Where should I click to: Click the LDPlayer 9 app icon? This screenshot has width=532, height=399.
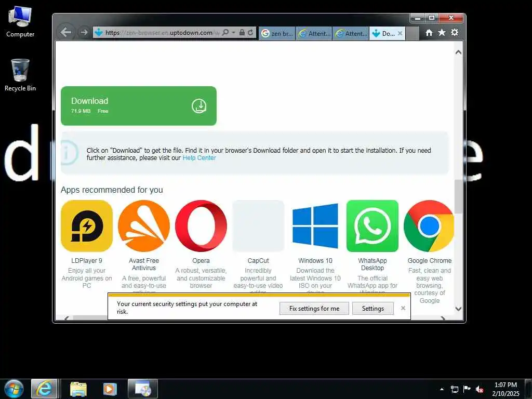[87, 226]
